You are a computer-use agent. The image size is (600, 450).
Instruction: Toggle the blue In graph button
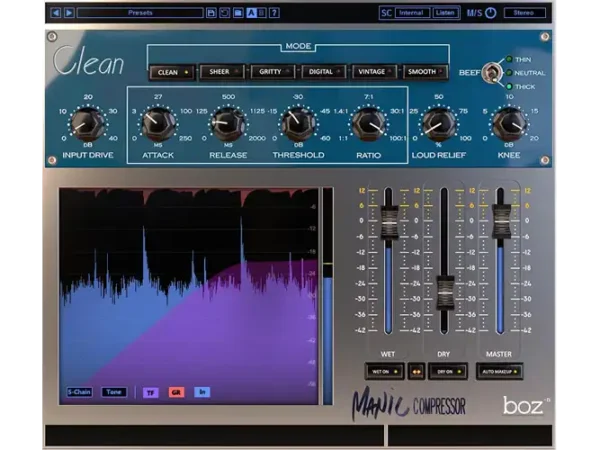[x=202, y=392]
